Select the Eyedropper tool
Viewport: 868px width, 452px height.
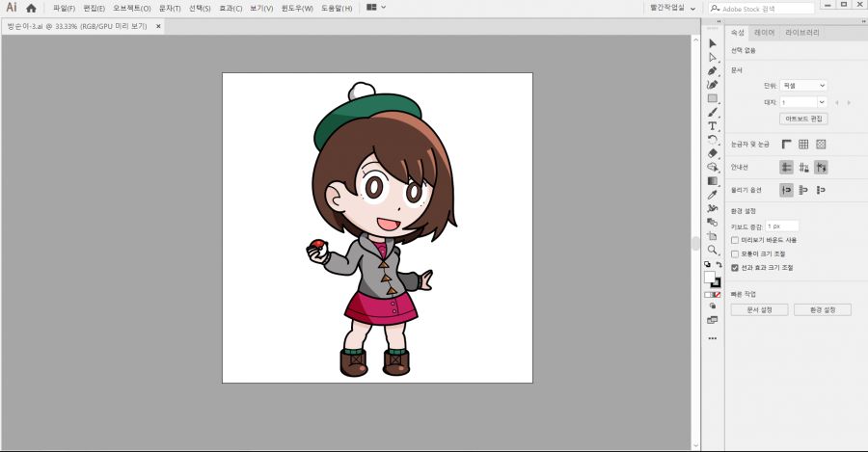713,194
